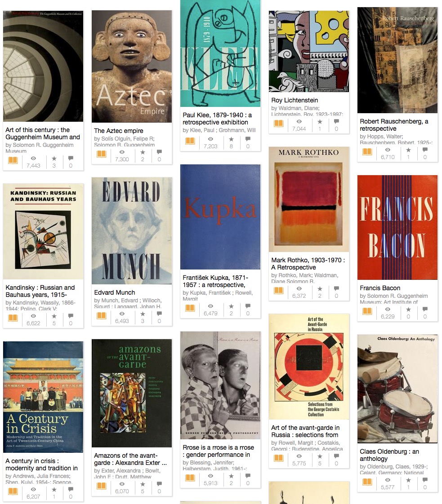Screen dimensions: 442x504
Task: Click the star icon under Art of the avant-garde in Russia
Action: click(x=320, y=456)
